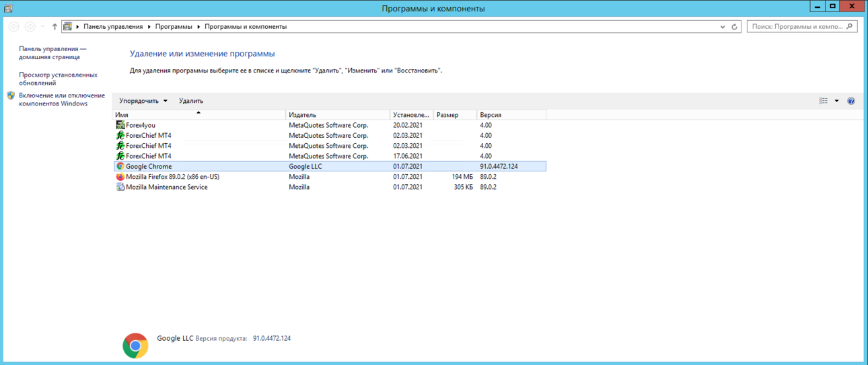Open view options dropdown arrow
Image resolution: width=868 pixels, height=365 pixels.
pyautogui.click(x=836, y=101)
